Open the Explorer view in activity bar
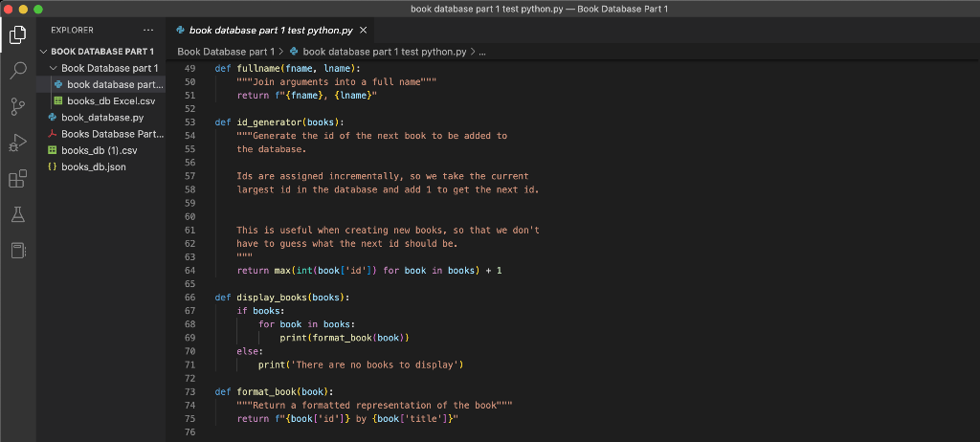The image size is (980, 442). 17,35
